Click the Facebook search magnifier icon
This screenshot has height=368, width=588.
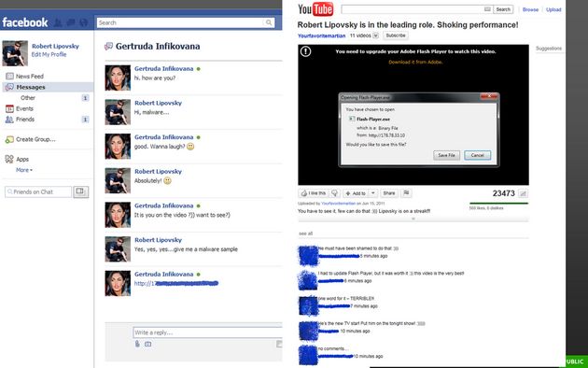269,22
